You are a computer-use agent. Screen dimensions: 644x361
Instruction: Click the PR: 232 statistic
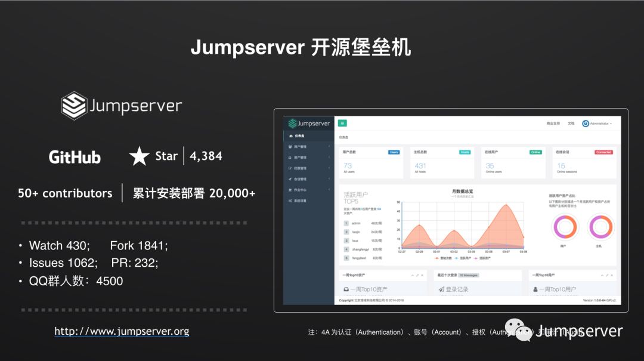pos(135,263)
